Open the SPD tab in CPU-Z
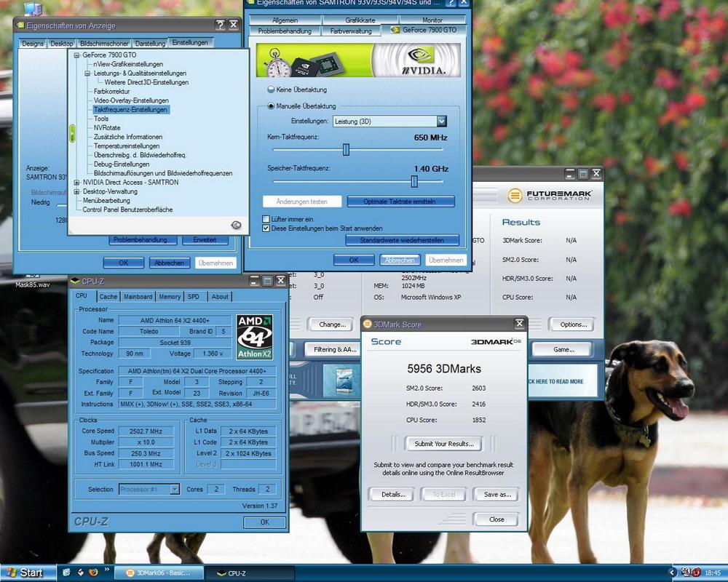728x582 pixels. 194,297
